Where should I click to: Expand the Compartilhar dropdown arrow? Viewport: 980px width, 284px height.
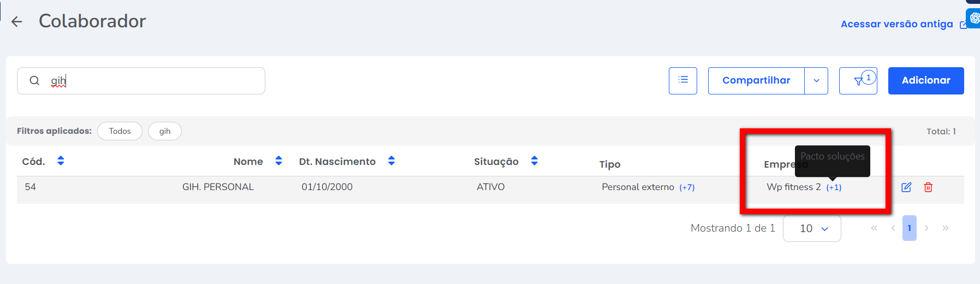(x=816, y=81)
